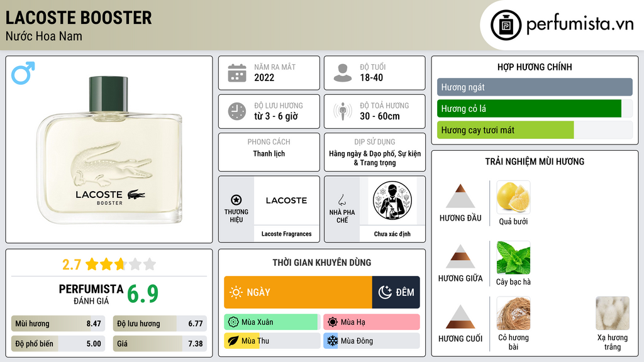
Task: Click the 2.7 rating number
Action: click(x=72, y=265)
